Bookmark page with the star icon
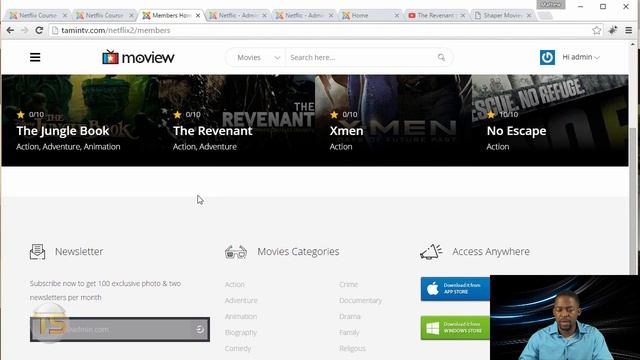640x360 pixels. click(597, 30)
